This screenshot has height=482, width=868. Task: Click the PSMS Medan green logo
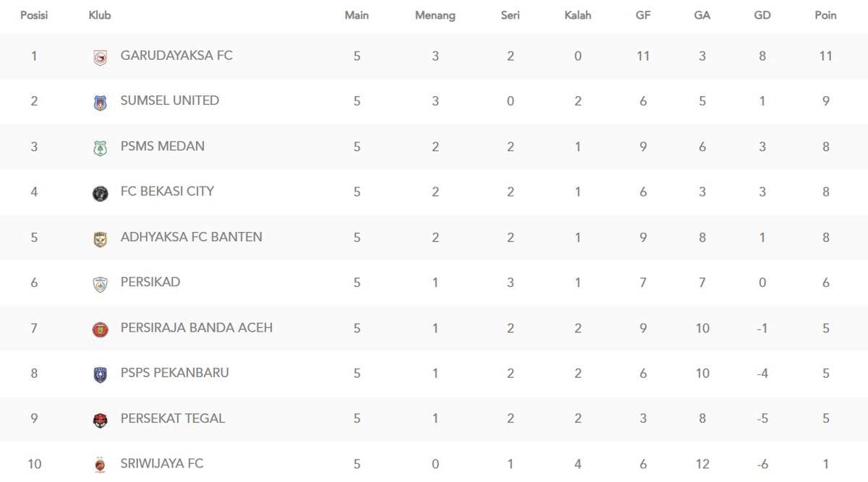coord(101,148)
